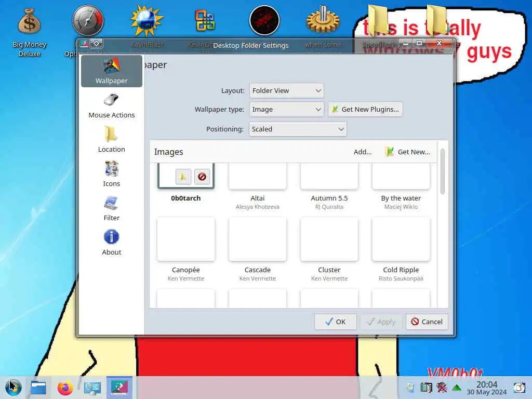
Task: Click the images list scrollbar
Action: tap(442, 171)
